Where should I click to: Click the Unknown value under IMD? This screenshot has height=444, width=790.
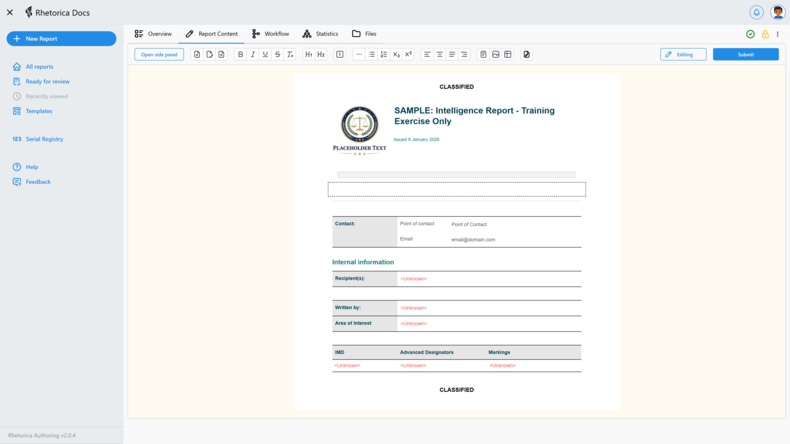coord(347,365)
